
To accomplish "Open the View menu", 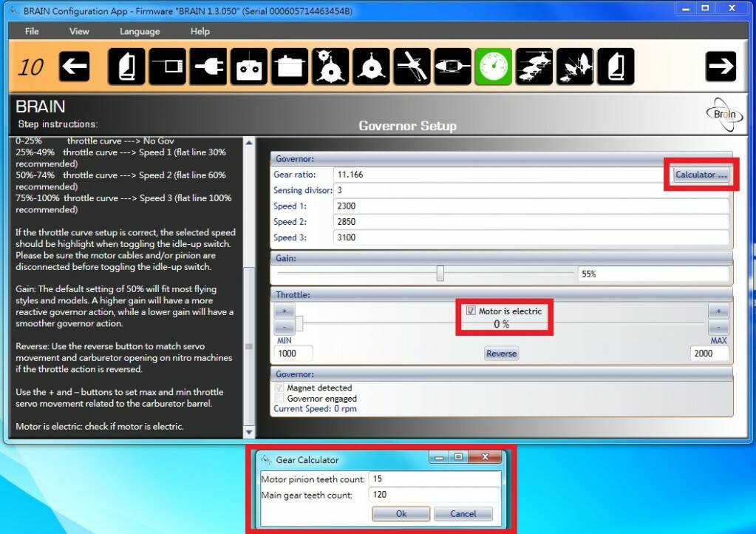I will (79, 31).
